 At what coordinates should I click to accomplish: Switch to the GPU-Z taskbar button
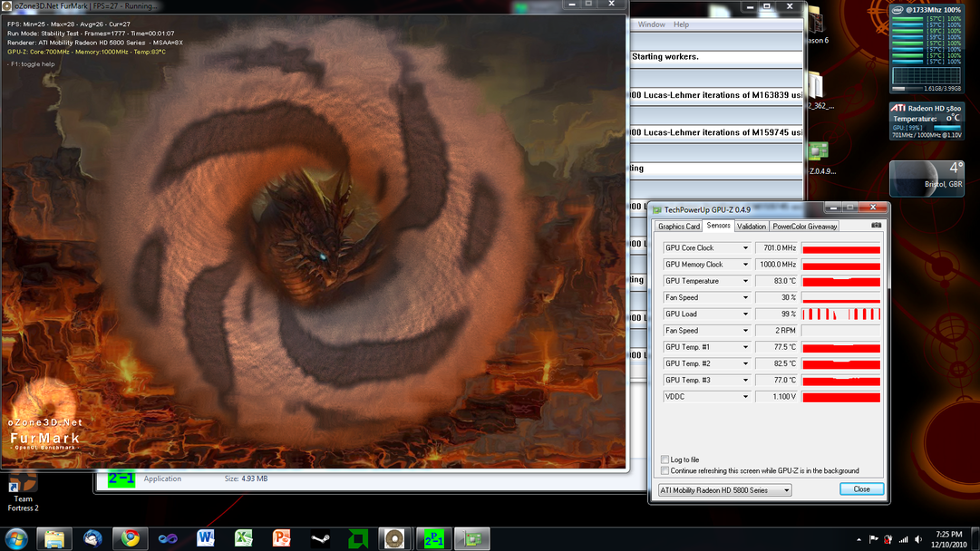pyautogui.click(x=472, y=538)
